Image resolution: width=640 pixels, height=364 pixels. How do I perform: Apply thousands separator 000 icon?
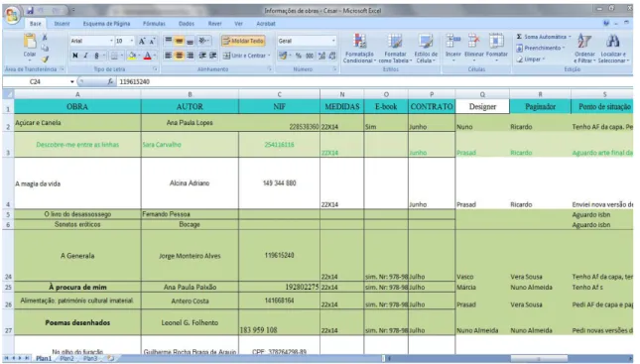pos(310,56)
